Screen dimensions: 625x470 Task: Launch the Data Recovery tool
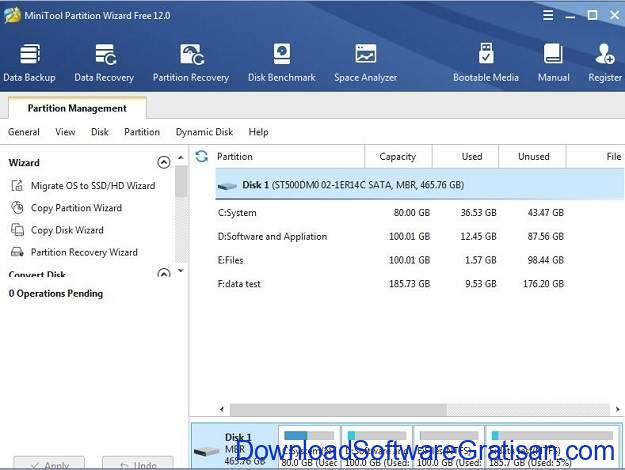104,62
